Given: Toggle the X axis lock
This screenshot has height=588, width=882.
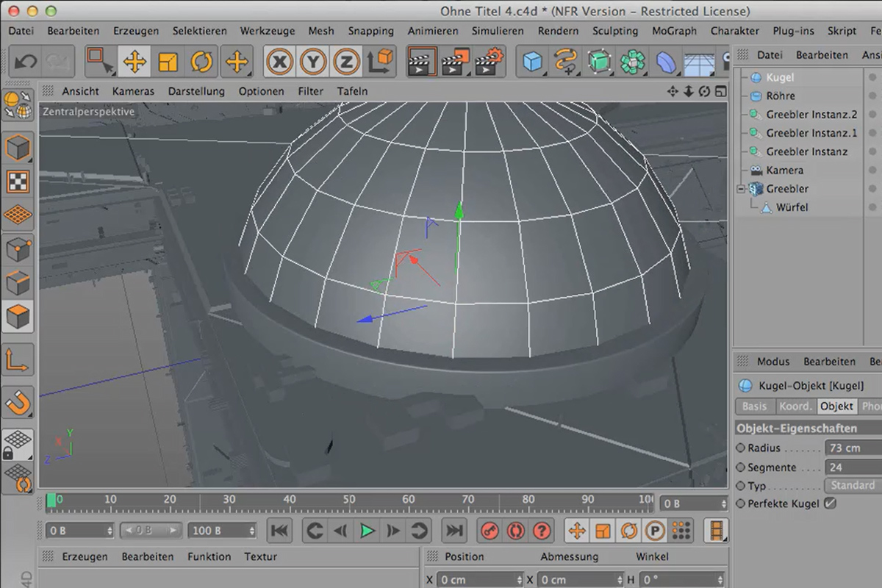Looking at the screenshot, I should click(x=279, y=62).
